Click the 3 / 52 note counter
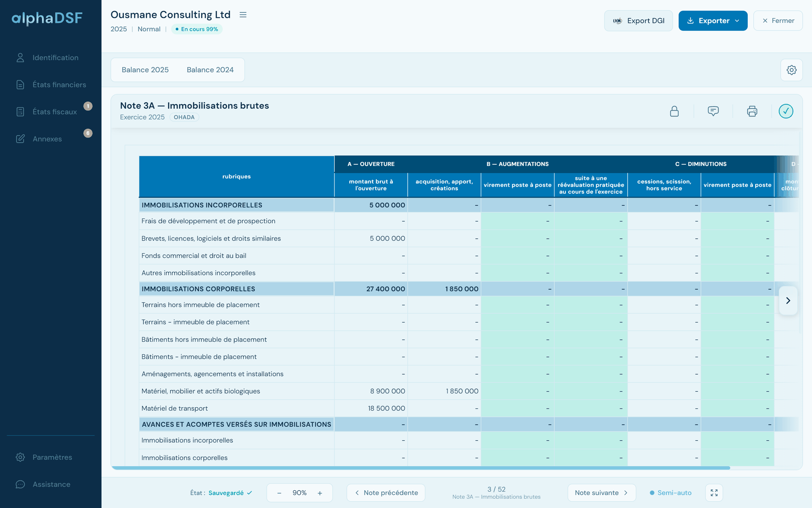Image resolution: width=812 pixels, height=508 pixels. click(496, 489)
